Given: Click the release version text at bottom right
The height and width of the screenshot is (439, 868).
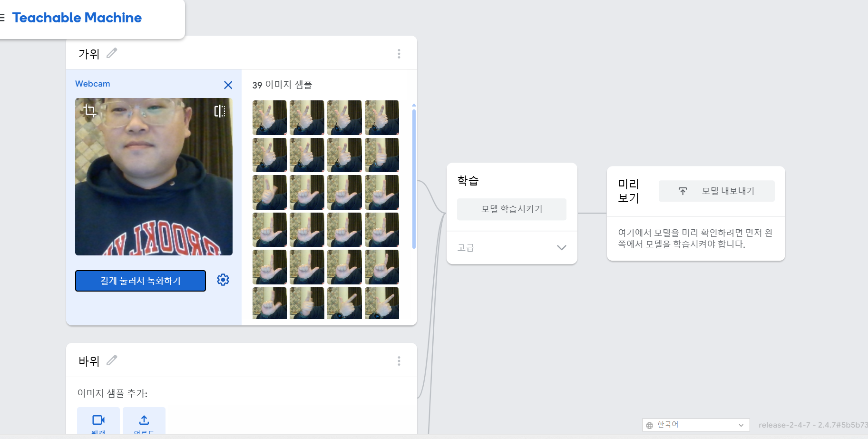Looking at the screenshot, I should point(813,425).
